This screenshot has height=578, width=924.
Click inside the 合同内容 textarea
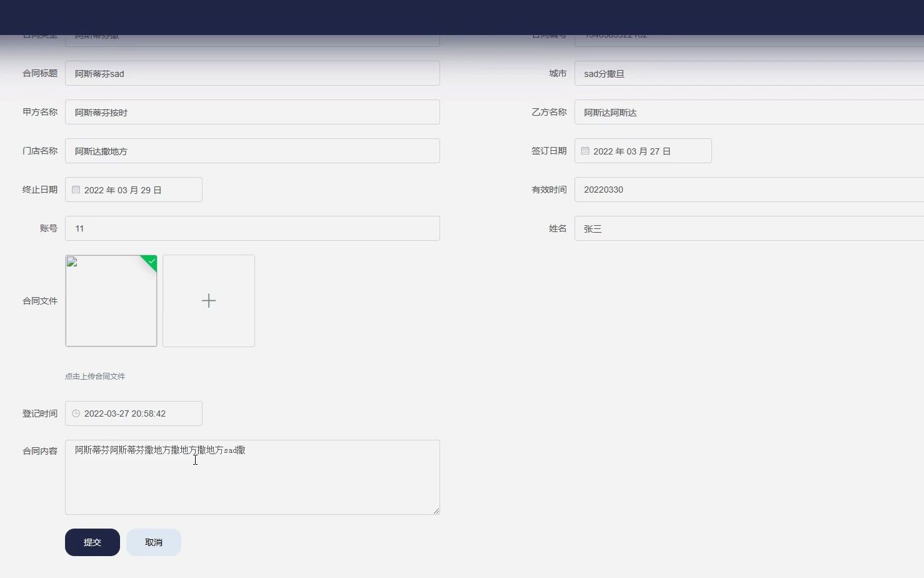tap(253, 477)
